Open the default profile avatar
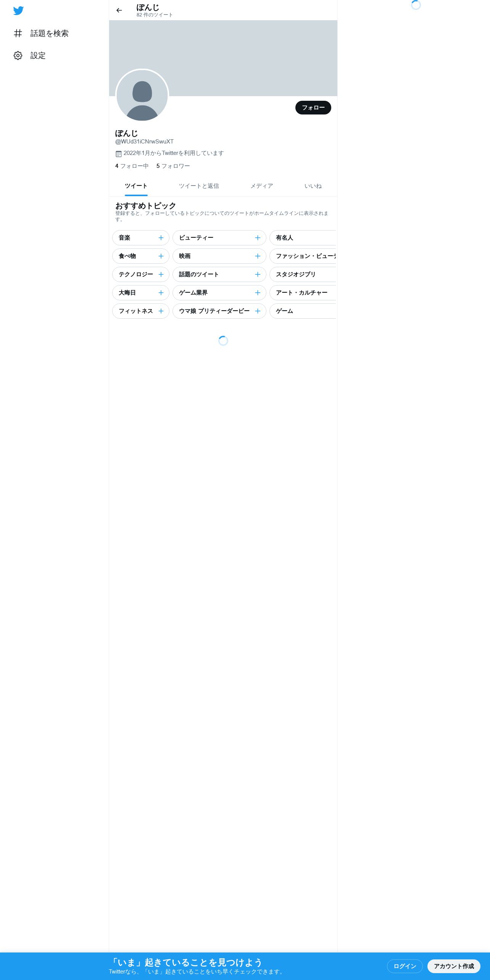This screenshot has height=980, width=490. tap(142, 95)
